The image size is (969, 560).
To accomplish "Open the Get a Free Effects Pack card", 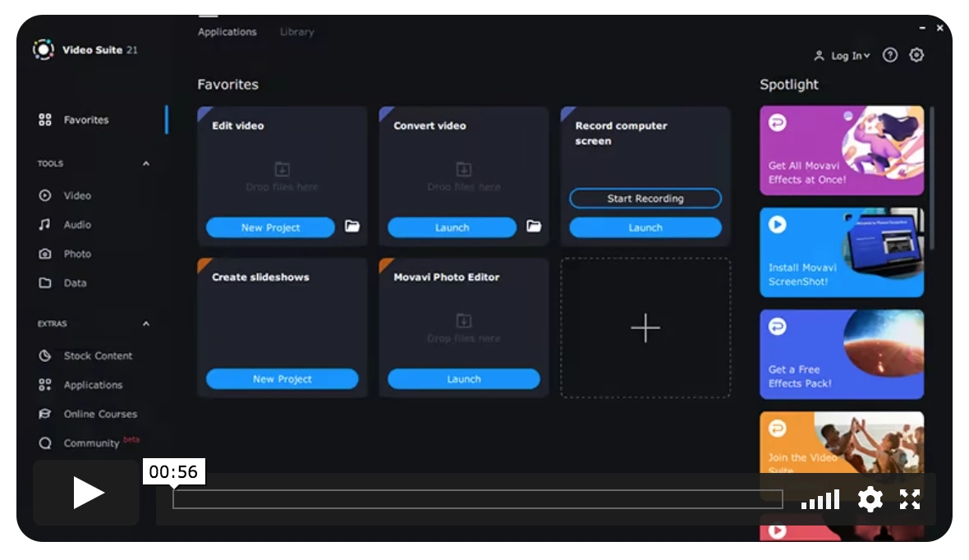I will [x=842, y=354].
